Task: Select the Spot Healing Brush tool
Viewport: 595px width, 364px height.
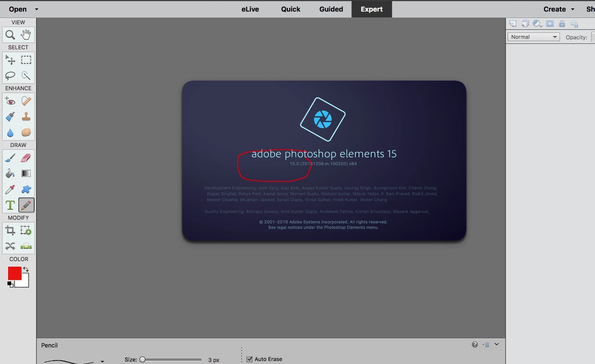Action: coord(26,101)
